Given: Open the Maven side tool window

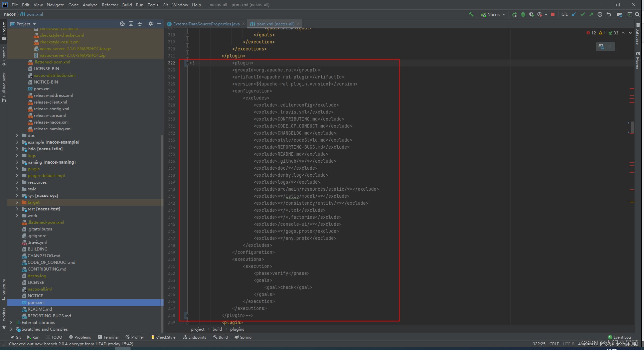Looking at the screenshot, I should click(x=638, y=60).
